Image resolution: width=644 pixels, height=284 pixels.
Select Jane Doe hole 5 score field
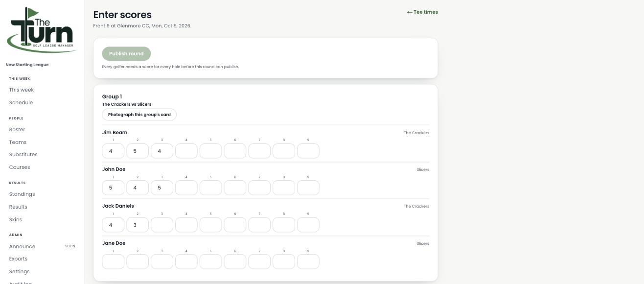coord(211,261)
